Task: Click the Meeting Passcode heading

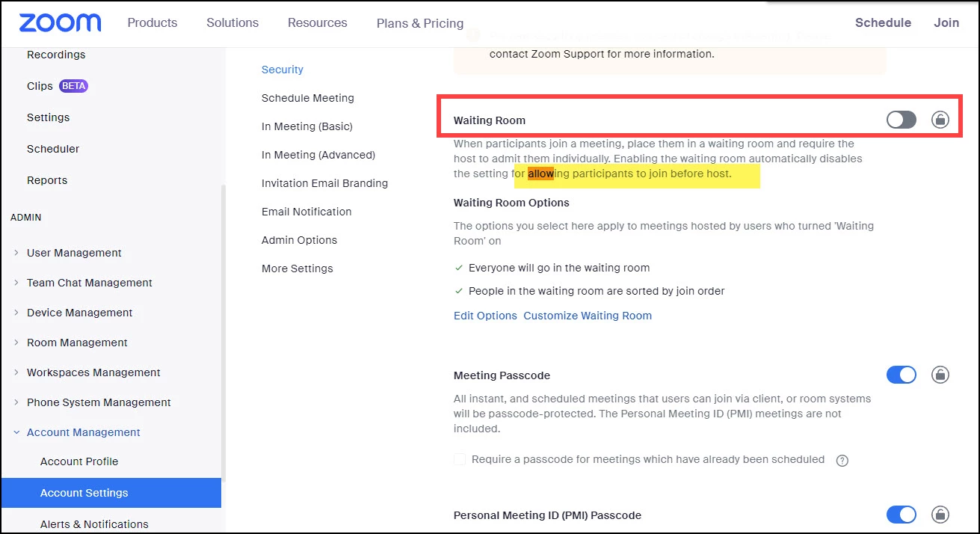Action: point(502,375)
